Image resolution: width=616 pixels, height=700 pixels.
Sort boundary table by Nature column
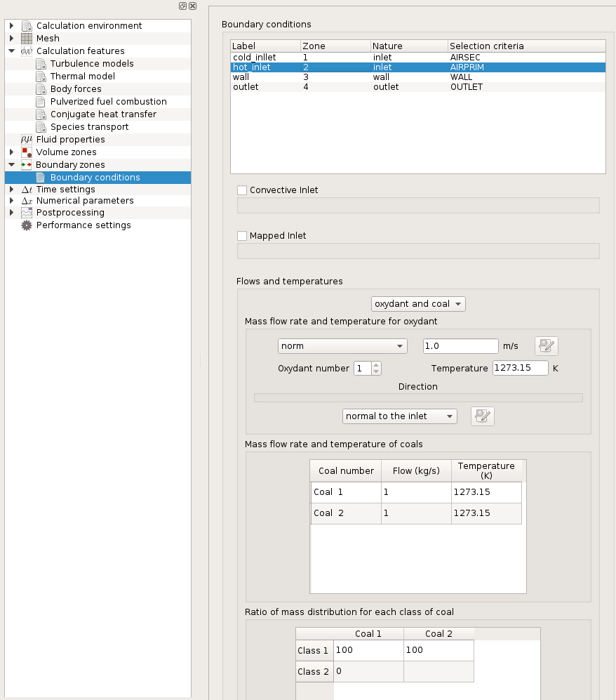point(409,46)
